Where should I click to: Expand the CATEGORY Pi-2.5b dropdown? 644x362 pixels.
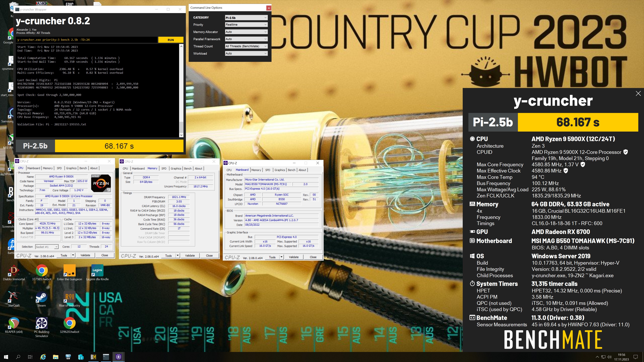(x=247, y=17)
